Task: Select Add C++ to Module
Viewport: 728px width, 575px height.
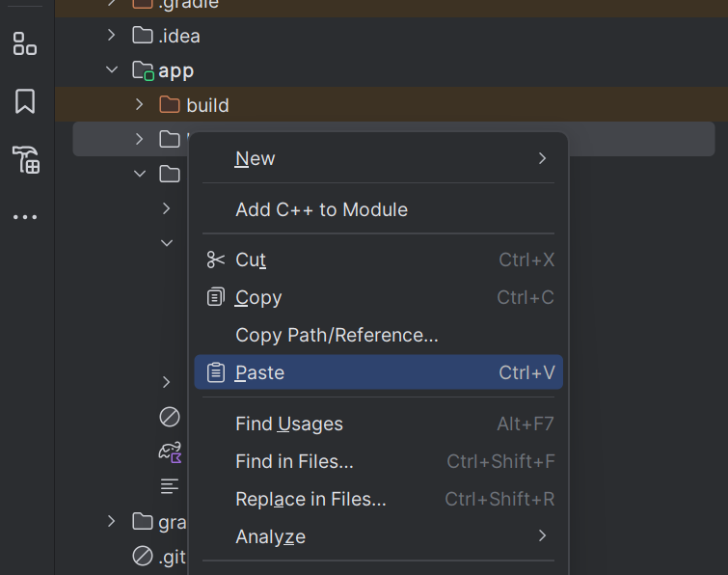Action: (321, 209)
